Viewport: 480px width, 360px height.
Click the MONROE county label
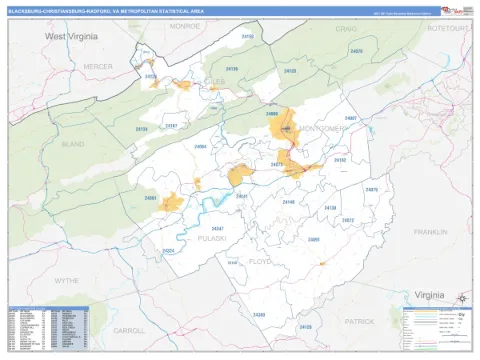185,26
